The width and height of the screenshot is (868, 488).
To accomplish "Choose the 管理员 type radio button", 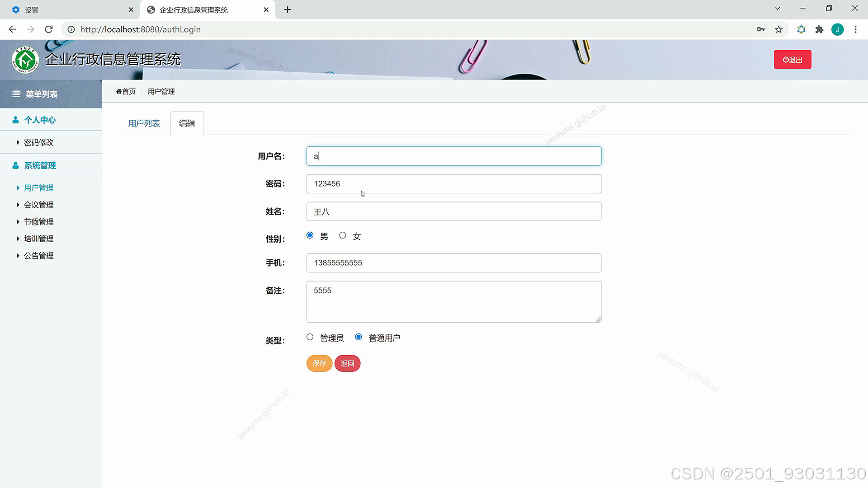I will tap(310, 337).
